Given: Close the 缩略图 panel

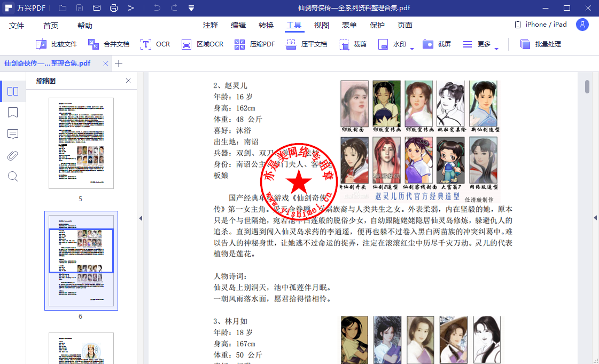Looking at the screenshot, I should coord(128,81).
